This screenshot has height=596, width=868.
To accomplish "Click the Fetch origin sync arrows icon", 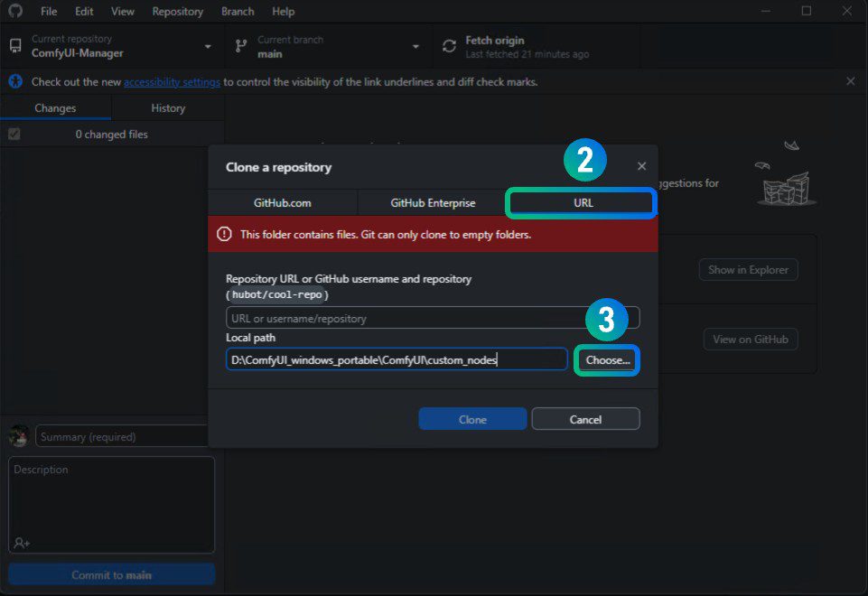I will [449, 46].
